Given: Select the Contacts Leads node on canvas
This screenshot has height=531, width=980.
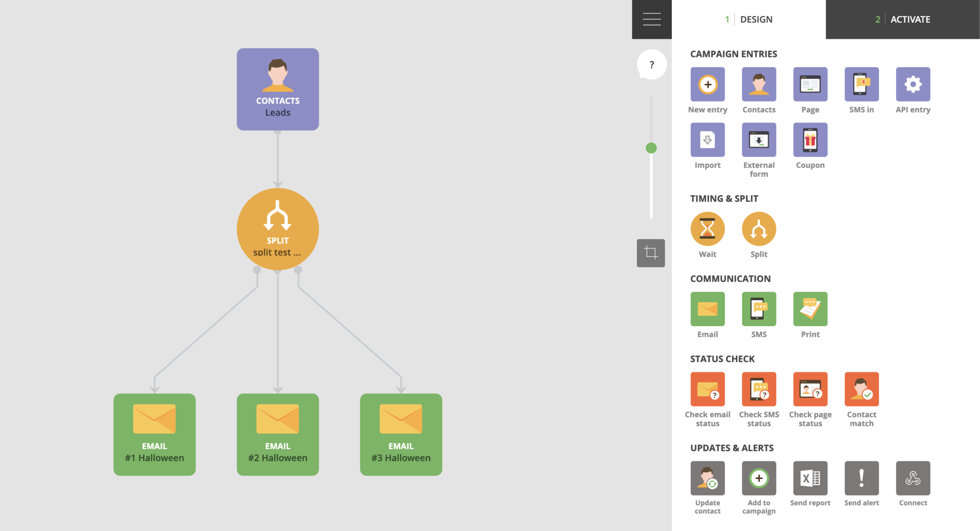Looking at the screenshot, I should tap(278, 89).
